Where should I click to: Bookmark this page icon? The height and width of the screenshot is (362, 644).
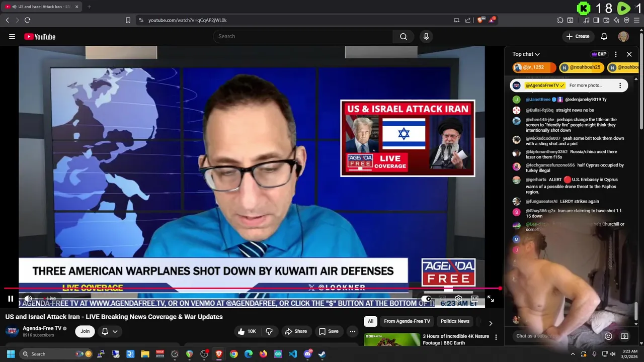[128, 20]
